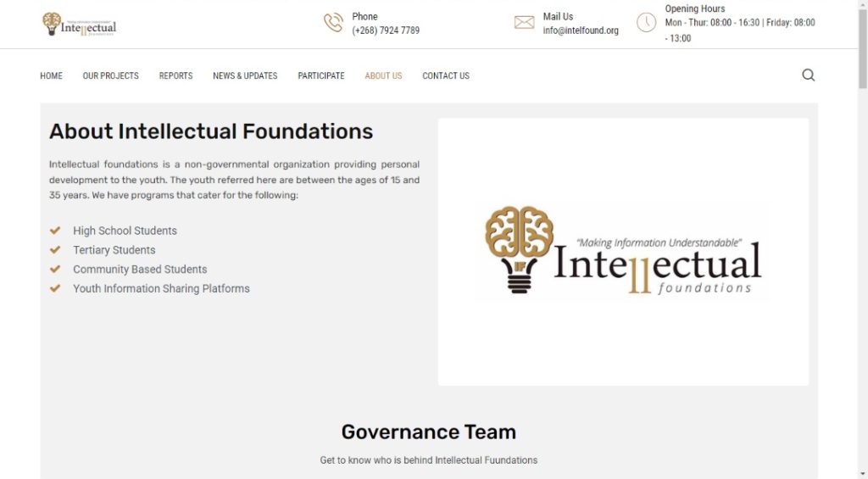Click the phone number (+268) 7924 7789
The image size is (868, 479).
(x=386, y=31)
